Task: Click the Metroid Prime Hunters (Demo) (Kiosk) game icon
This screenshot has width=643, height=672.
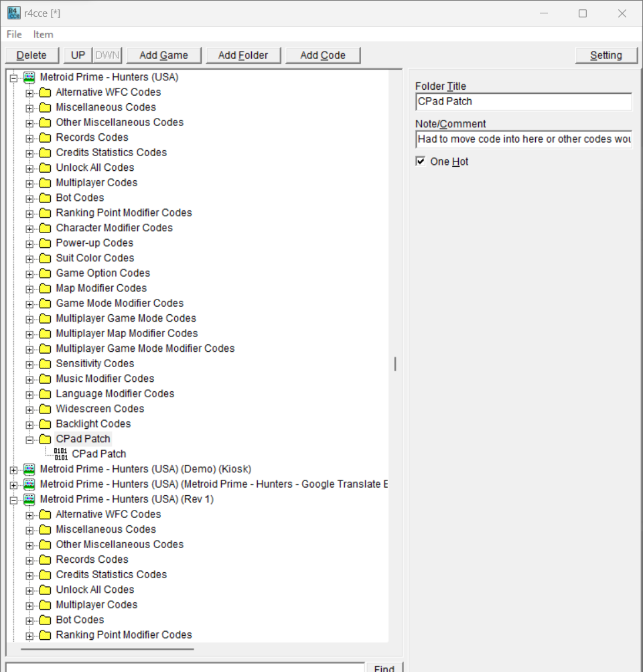Action: click(x=29, y=469)
